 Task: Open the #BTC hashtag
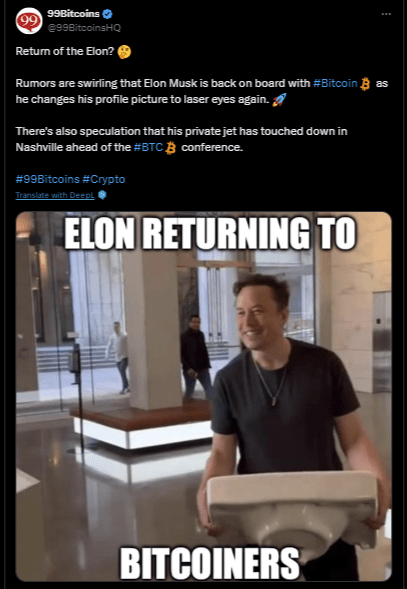148,147
